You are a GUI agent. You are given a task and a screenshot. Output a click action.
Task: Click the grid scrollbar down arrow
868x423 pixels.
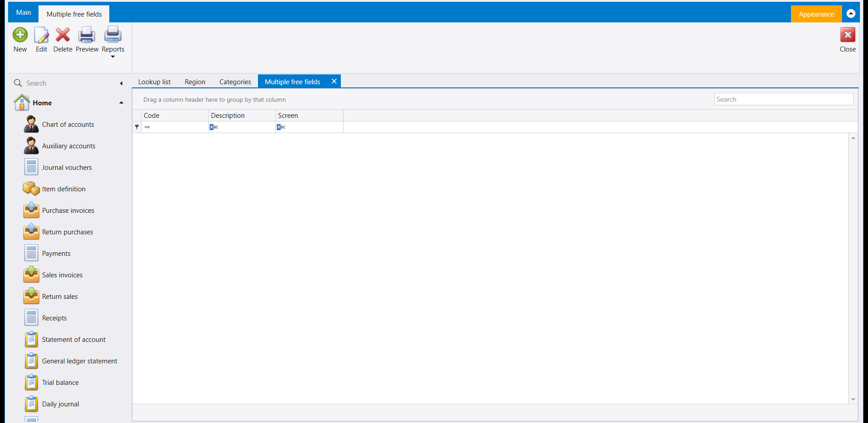(x=853, y=399)
